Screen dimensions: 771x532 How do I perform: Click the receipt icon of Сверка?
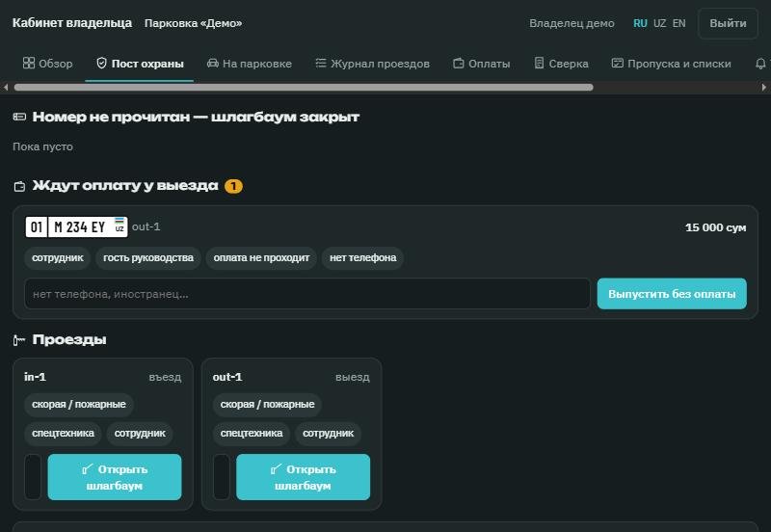click(x=539, y=63)
